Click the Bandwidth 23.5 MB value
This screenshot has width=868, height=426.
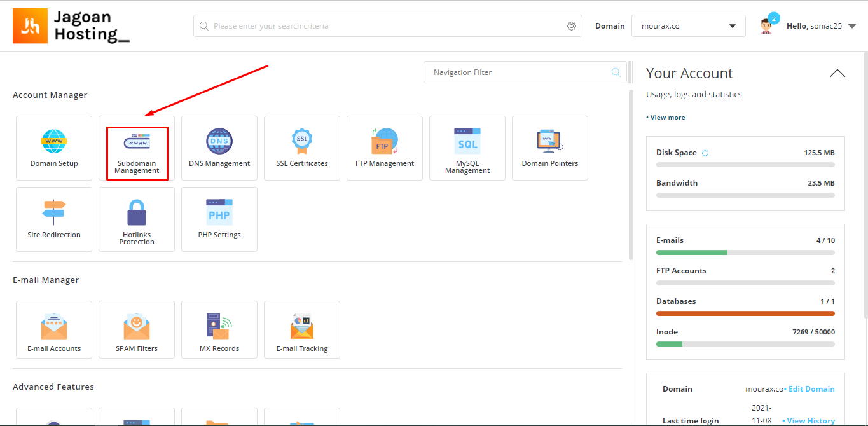[822, 184]
